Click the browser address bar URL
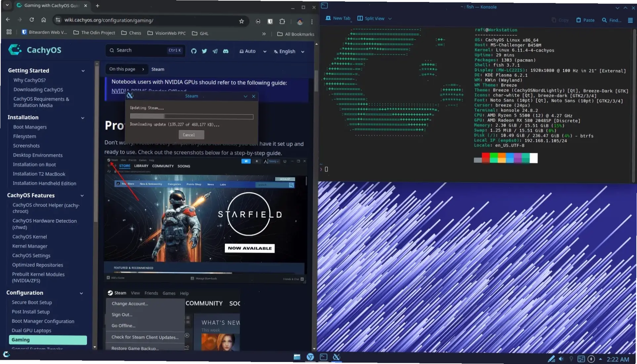637x364 pixels. (108, 20)
